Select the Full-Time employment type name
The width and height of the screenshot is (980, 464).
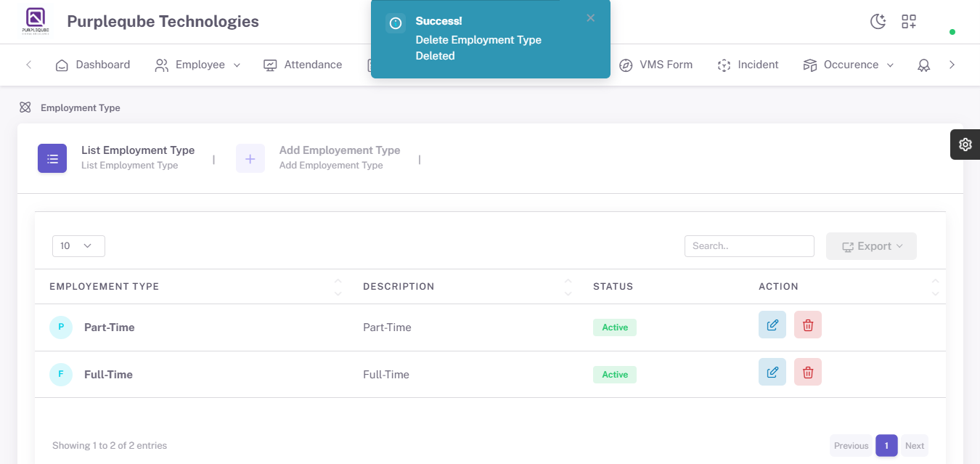coord(109,375)
